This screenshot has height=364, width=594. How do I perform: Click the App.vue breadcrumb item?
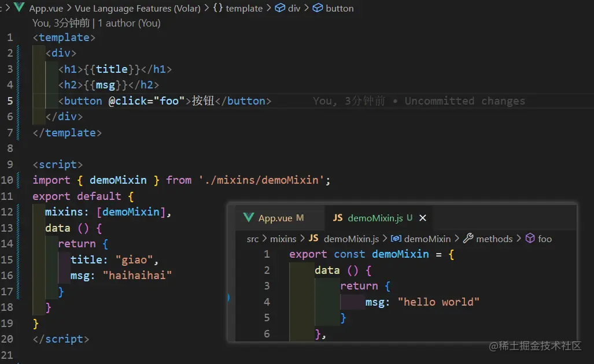click(x=46, y=8)
